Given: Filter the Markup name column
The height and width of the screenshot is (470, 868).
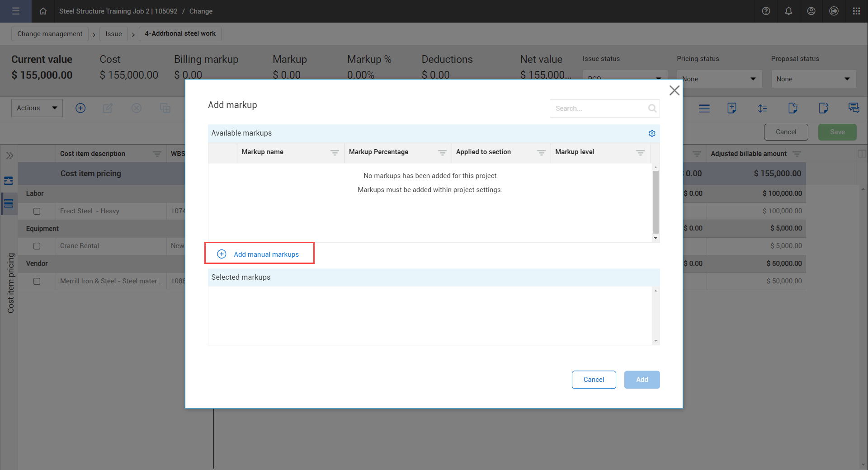Looking at the screenshot, I should coord(335,153).
